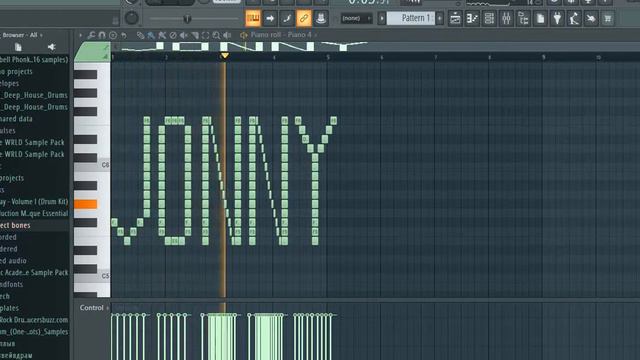The image size is (640, 360).
Task: Open the Acade..e Sample Pack folder
Action: tap(34, 273)
